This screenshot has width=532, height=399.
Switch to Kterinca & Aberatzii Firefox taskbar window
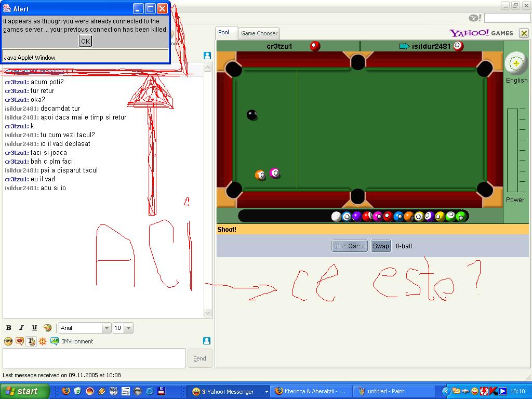312,392
